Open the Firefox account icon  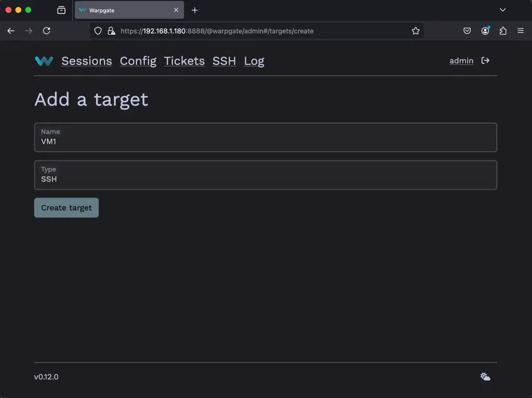485,31
